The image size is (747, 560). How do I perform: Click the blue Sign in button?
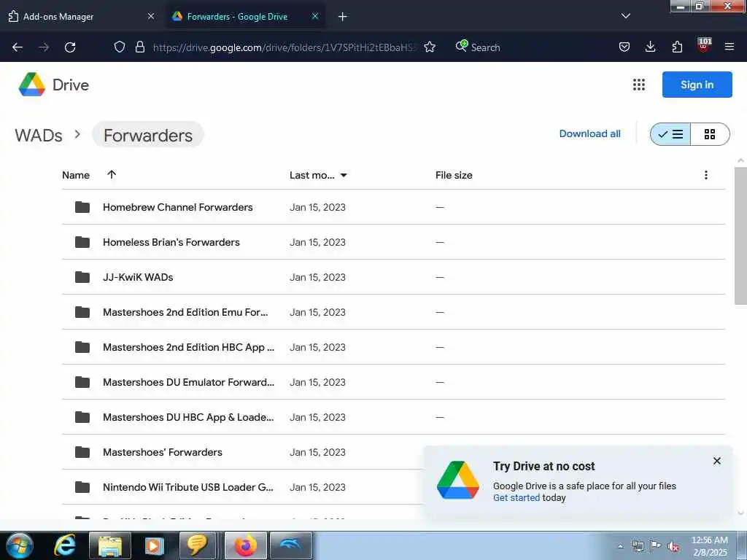(697, 85)
